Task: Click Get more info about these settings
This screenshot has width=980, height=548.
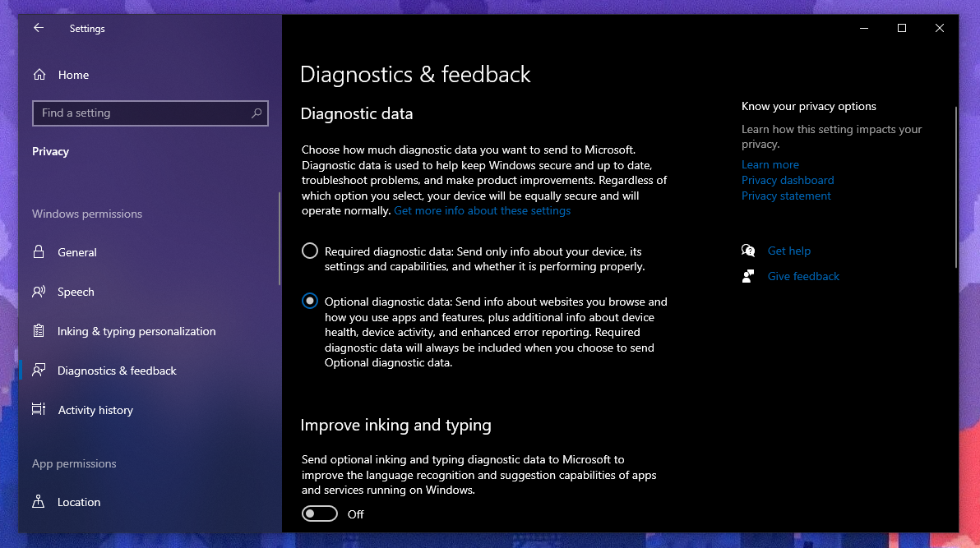Action: point(482,210)
